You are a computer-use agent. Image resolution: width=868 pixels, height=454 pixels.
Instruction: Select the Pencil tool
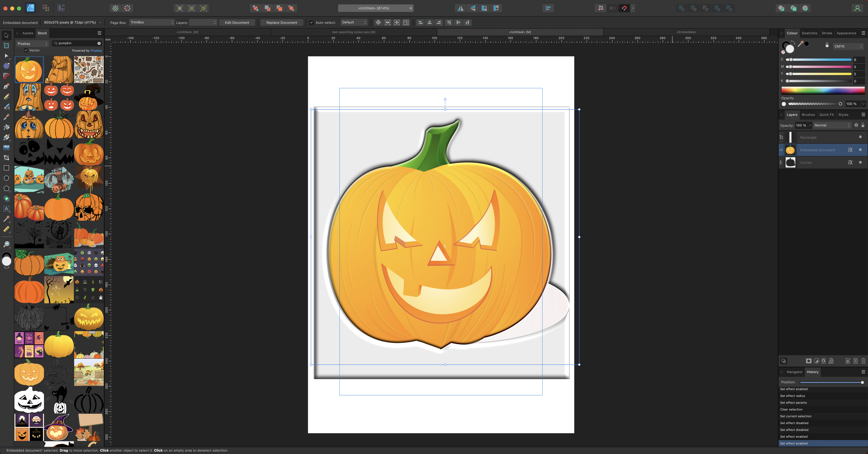(x=6, y=97)
